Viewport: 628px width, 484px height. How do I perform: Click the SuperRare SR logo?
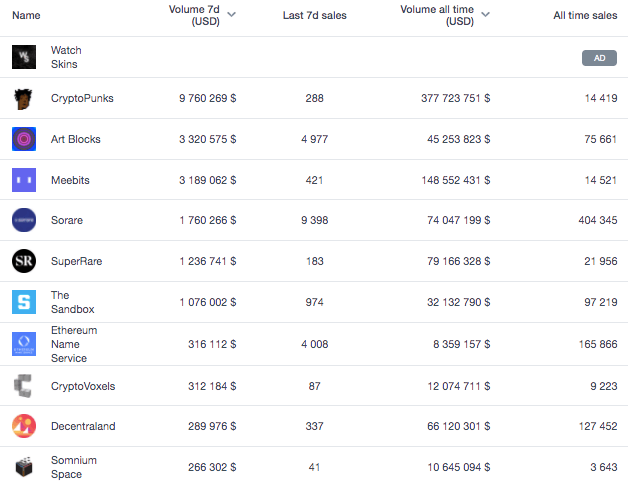(x=24, y=261)
